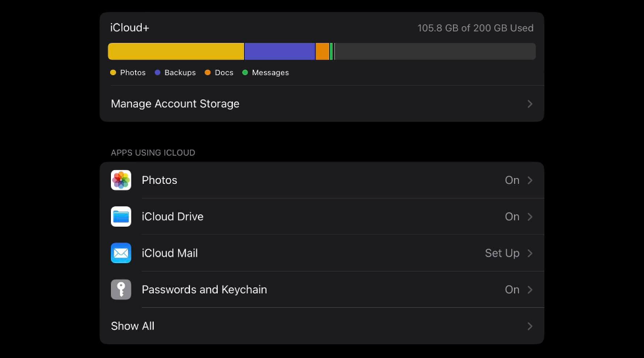Tap Show All apps using iCloud
This screenshot has height=358, width=644.
coord(133,326)
